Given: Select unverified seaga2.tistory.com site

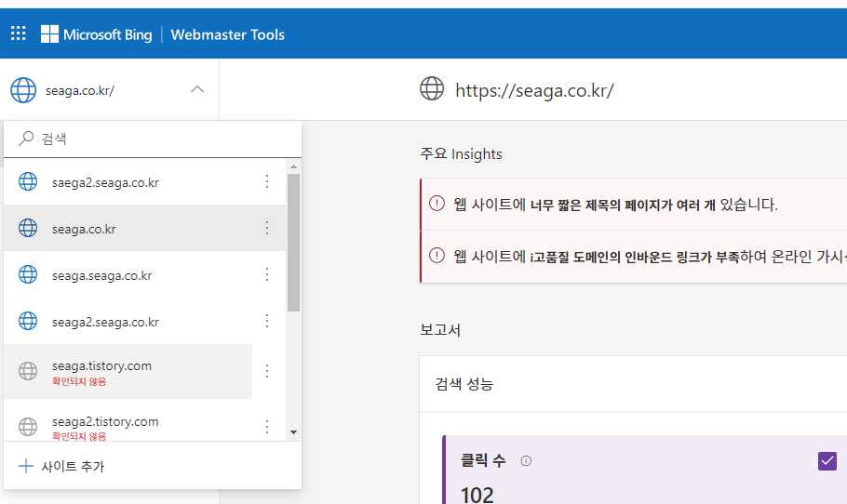Looking at the screenshot, I should (x=128, y=421).
